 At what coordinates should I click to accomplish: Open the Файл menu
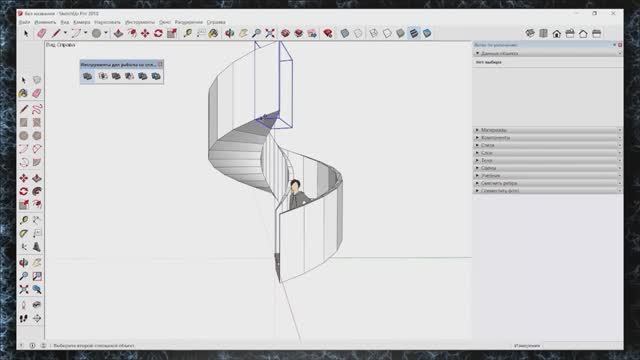point(24,22)
